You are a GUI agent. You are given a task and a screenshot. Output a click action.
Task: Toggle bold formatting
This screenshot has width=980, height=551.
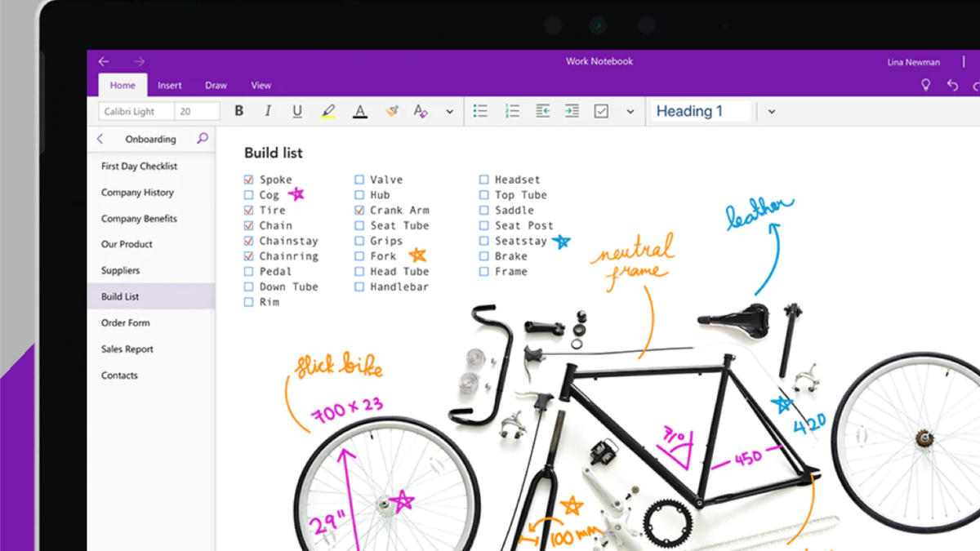(x=238, y=110)
